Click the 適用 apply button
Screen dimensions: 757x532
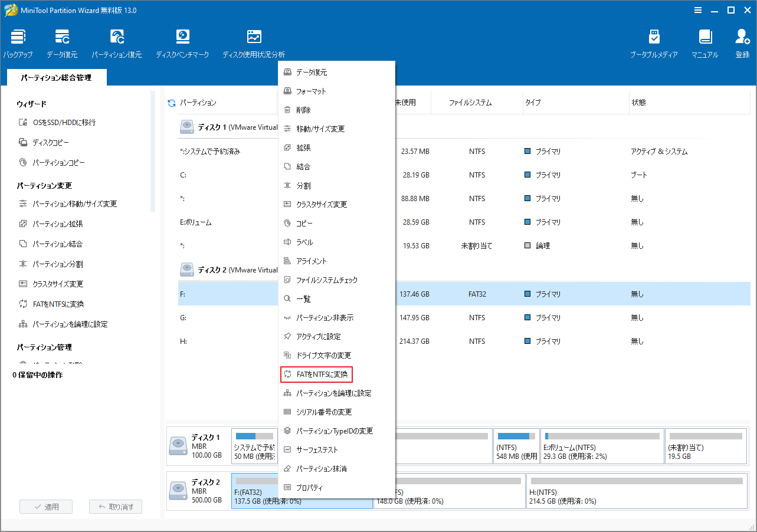click(46, 507)
